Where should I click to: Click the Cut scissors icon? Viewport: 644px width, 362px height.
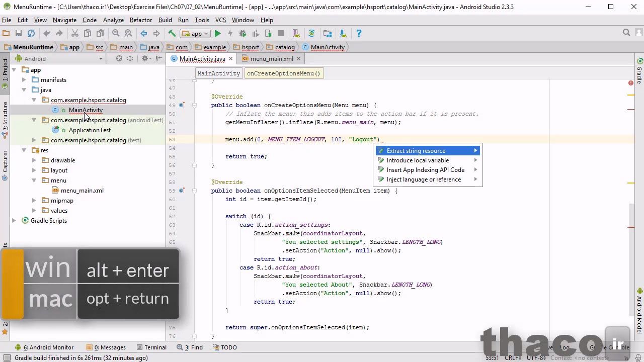(75, 33)
